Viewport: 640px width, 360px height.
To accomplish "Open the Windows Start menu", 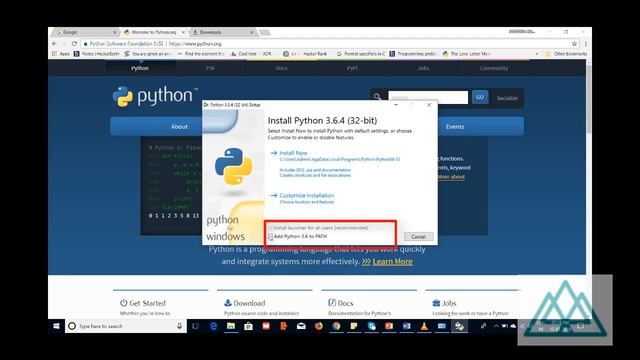I will coord(56,326).
